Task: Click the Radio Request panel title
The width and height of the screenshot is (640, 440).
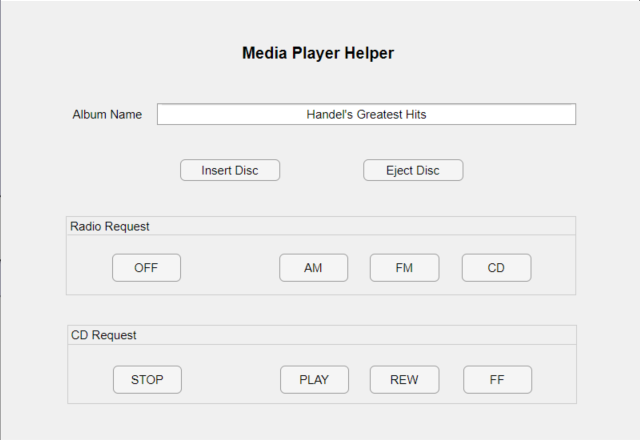Action: click(x=110, y=227)
